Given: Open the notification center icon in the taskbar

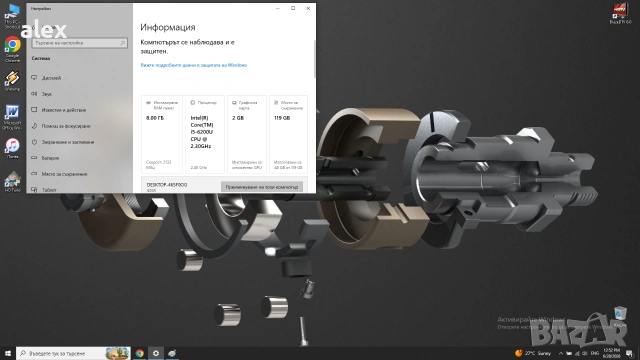Looking at the screenshot, I should tap(630, 353).
